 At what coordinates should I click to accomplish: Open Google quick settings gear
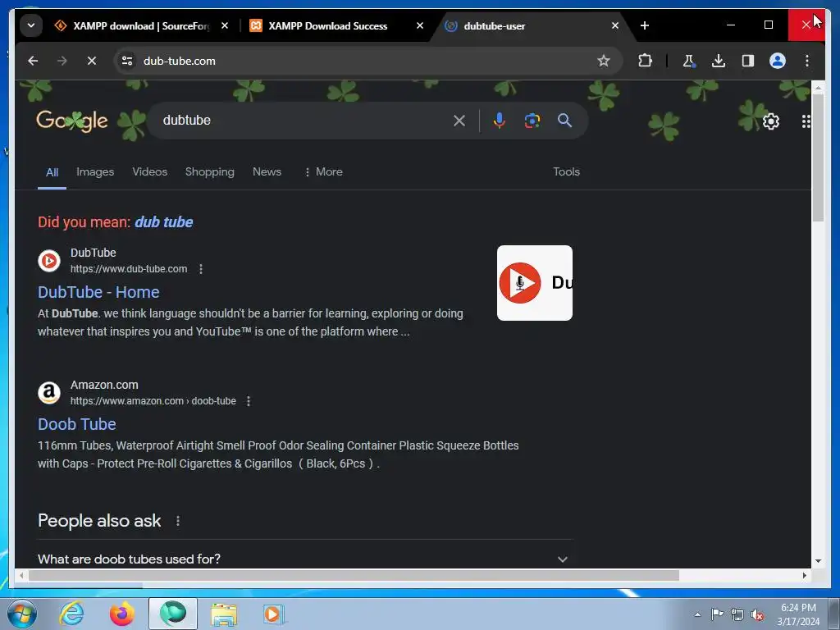tap(771, 121)
